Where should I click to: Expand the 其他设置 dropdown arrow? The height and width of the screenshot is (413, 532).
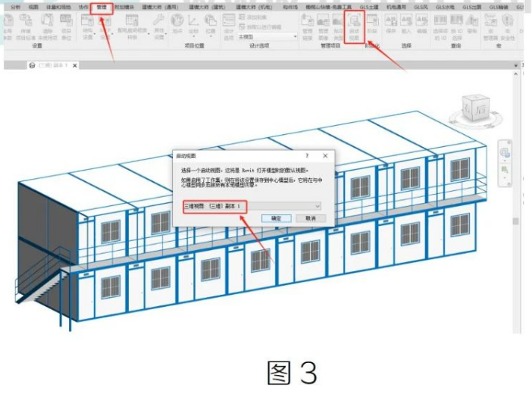point(166,34)
